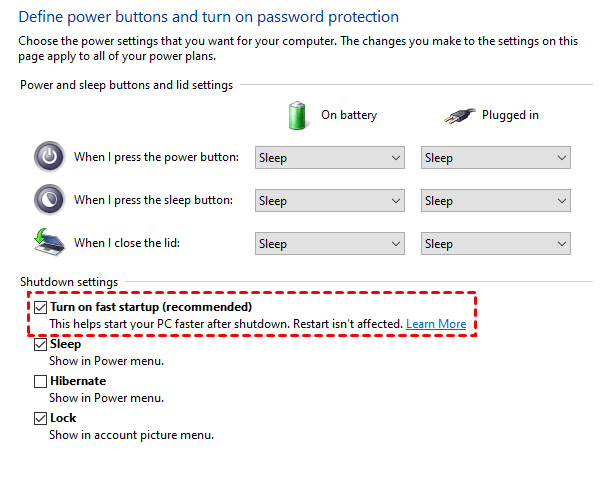The image size is (605, 495).
Task: Expand sleep button On battery dropdown
Action: (329, 201)
